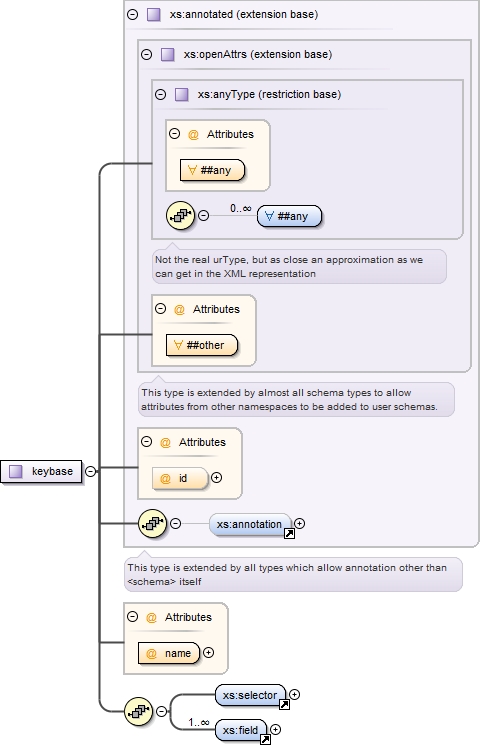This screenshot has width=481, height=746.
Task: Click the 'Not the real urType' note
Action: pyautogui.click(x=299, y=266)
